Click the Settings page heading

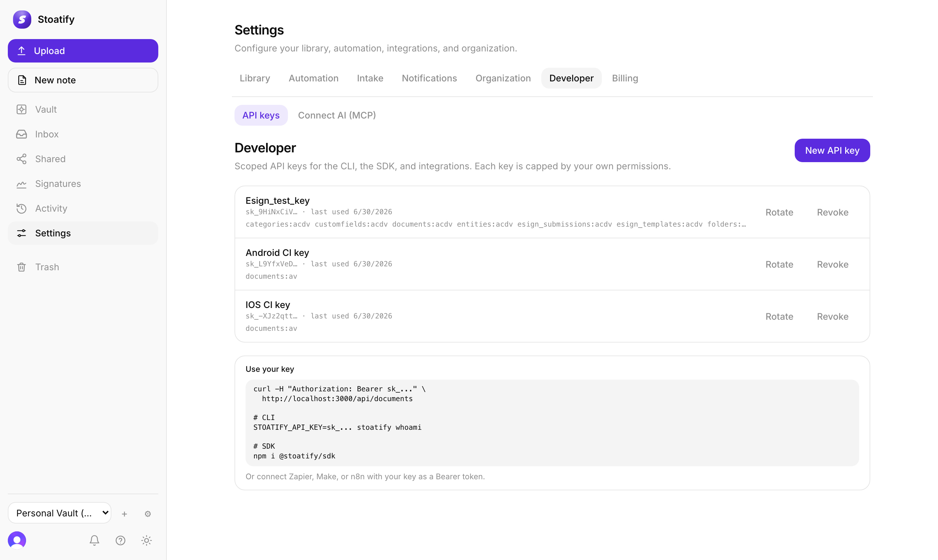click(259, 30)
